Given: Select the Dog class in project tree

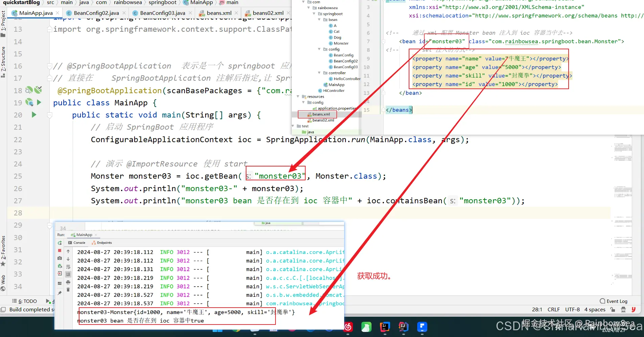Looking at the screenshot, I should tap(335, 37).
